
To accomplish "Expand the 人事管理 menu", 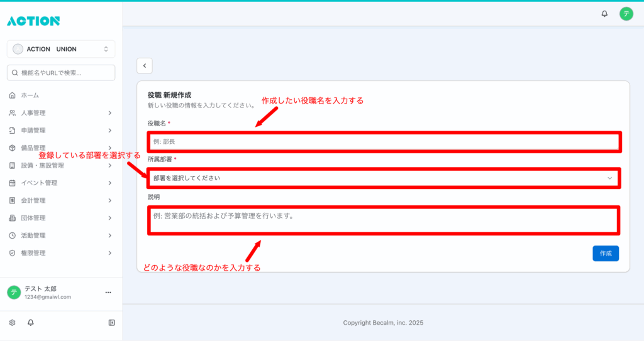I will tap(61, 113).
